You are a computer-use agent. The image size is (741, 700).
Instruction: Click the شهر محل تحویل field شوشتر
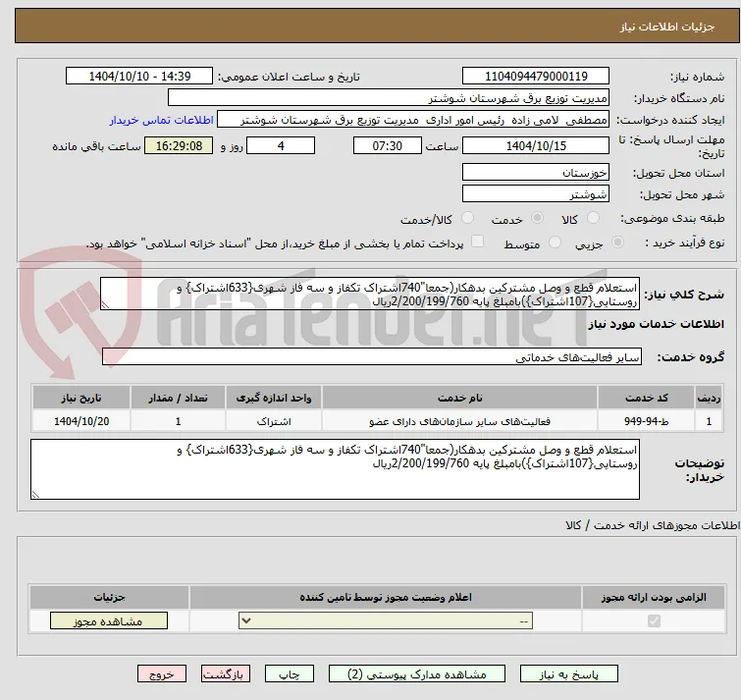click(x=536, y=193)
